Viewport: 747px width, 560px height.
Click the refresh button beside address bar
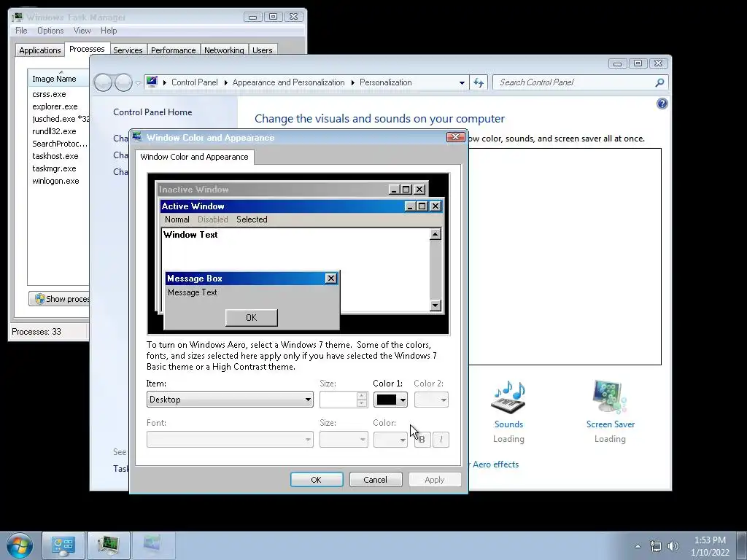tap(479, 83)
